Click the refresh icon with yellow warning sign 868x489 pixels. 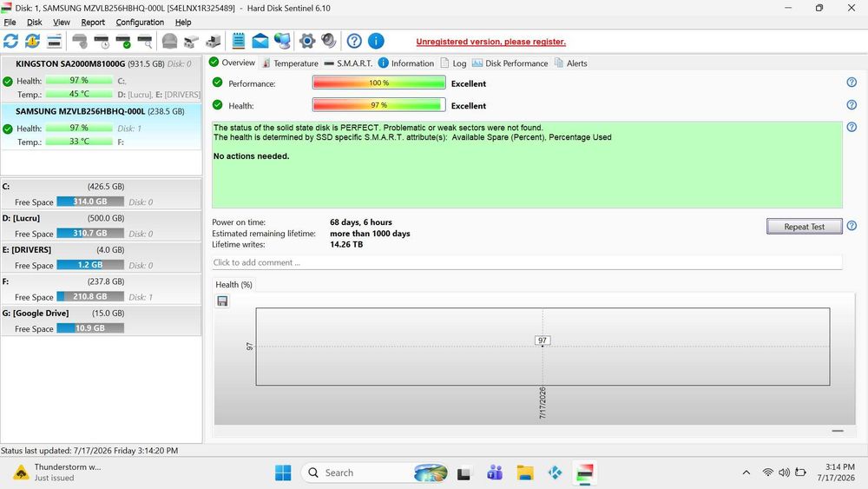[32, 41]
